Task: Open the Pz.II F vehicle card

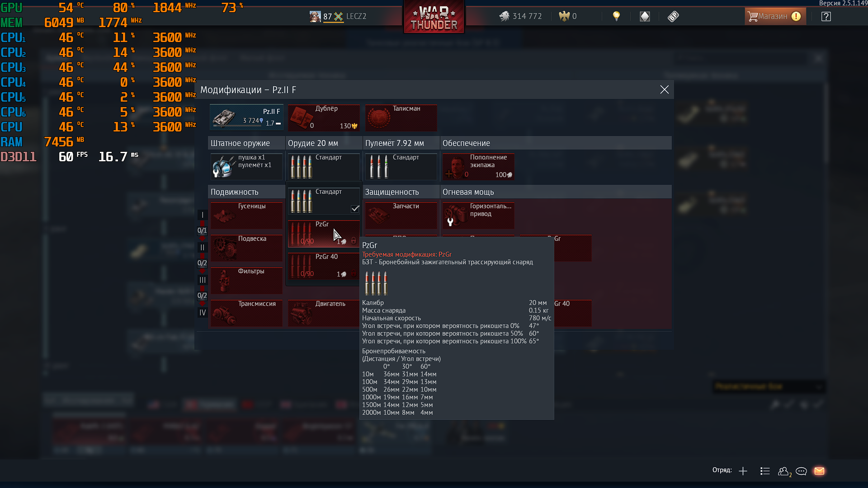Action: 246,117
